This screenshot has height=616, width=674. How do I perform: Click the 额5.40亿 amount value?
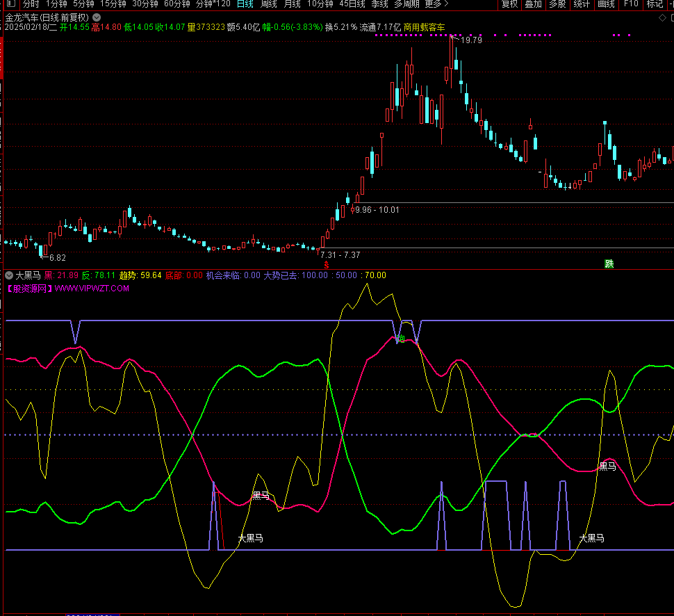243,27
